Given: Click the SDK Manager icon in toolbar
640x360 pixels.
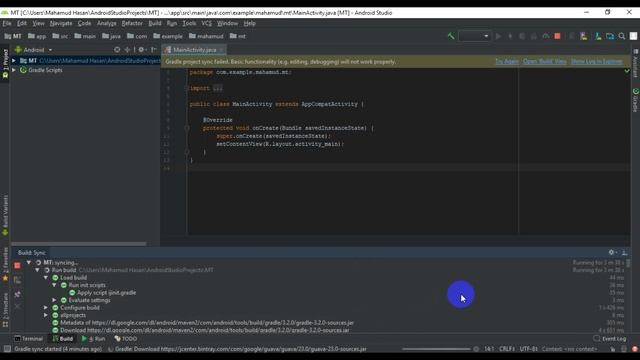Looking at the screenshot, I should click(598, 36).
